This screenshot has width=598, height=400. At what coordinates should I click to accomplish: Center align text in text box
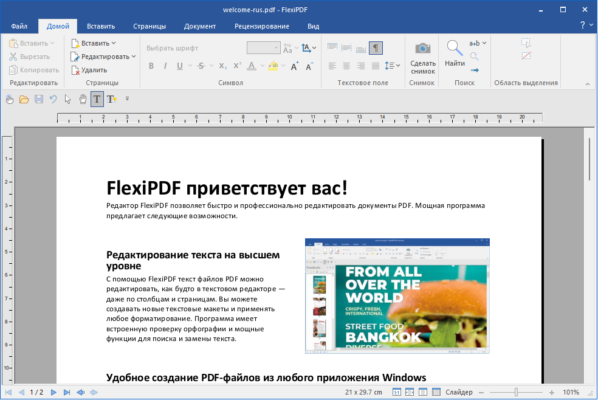point(346,66)
